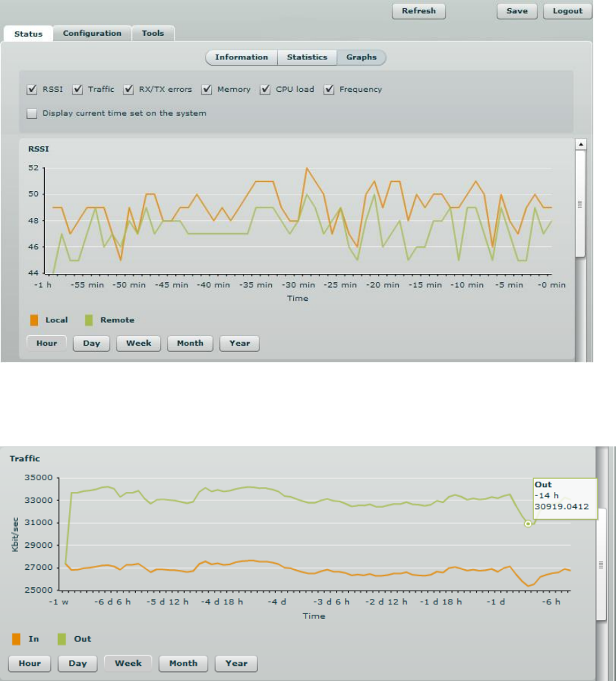Viewport: 616px width, 681px height.
Task: Click the Local legend label
Action: pos(57,320)
